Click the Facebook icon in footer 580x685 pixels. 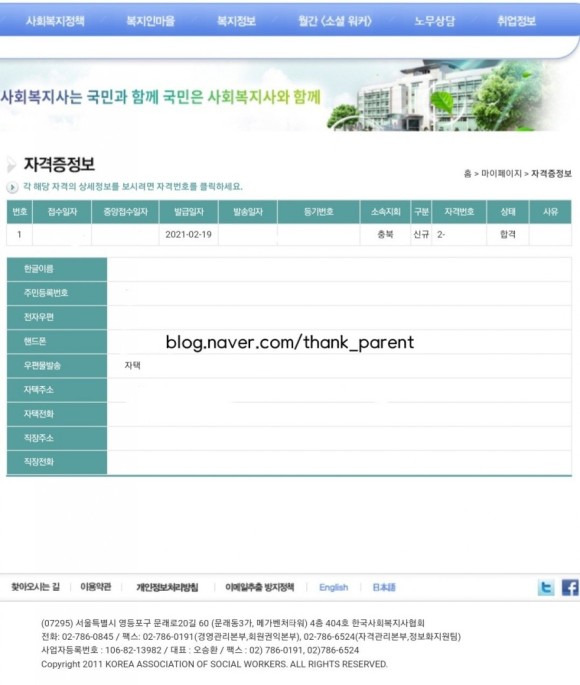(x=570, y=587)
